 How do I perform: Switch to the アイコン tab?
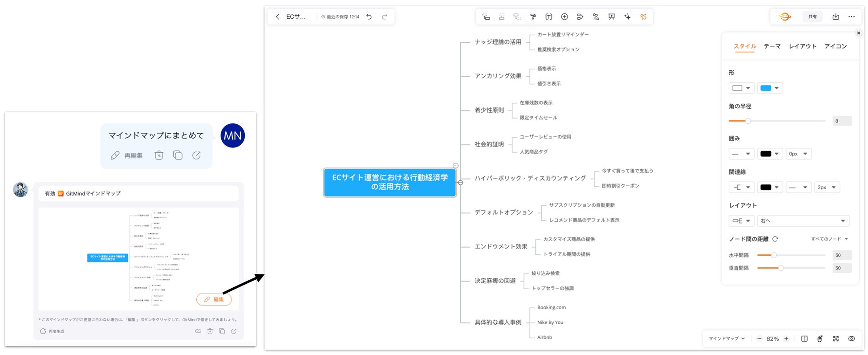click(x=836, y=46)
